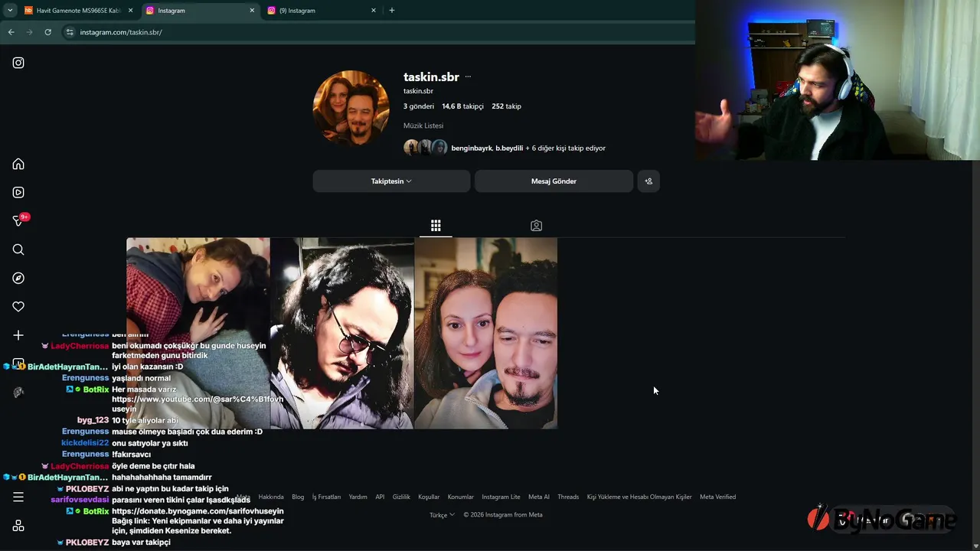
Task: Click İş Fırsatları footer link
Action: click(x=326, y=497)
